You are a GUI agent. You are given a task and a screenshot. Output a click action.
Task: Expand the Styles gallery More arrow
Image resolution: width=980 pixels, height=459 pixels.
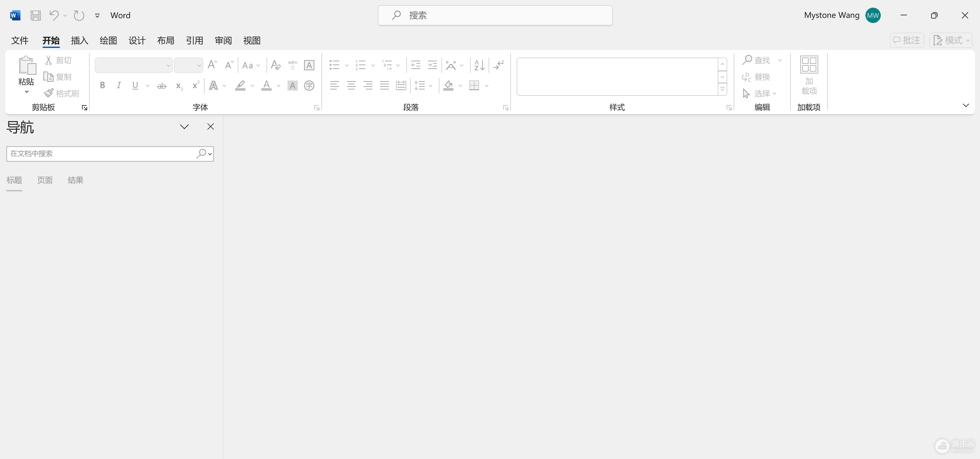point(722,89)
